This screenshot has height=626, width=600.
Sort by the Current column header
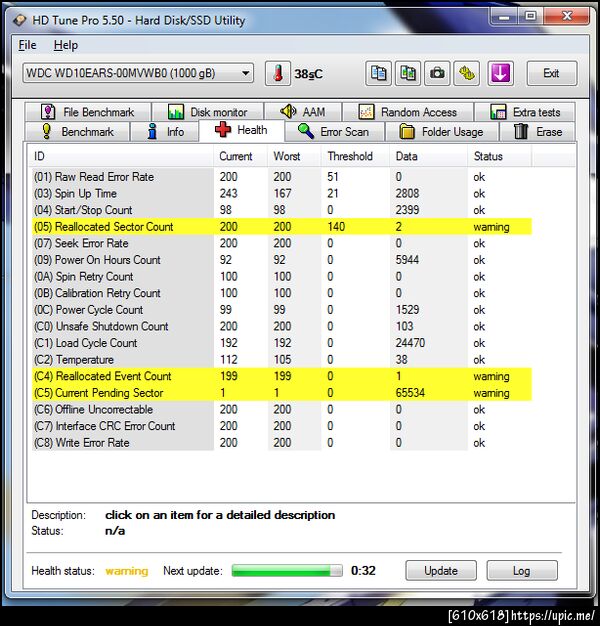click(241, 156)
